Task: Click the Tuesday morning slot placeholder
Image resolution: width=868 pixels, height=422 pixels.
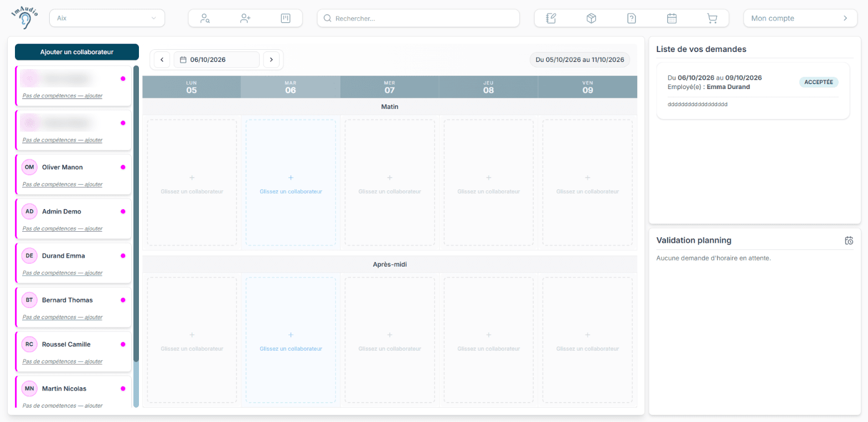Action: pyautogui.click(x=291, y=183)
